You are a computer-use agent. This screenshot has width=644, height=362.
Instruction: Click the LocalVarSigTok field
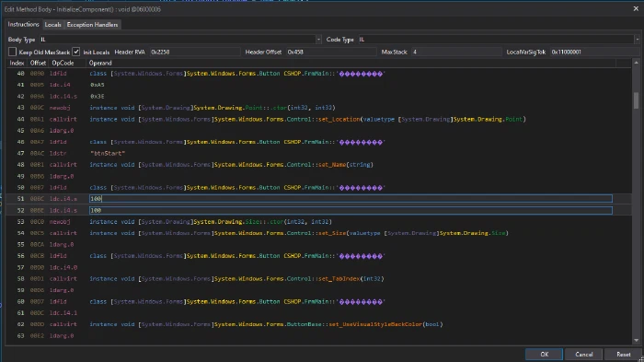tap(594, 52)
